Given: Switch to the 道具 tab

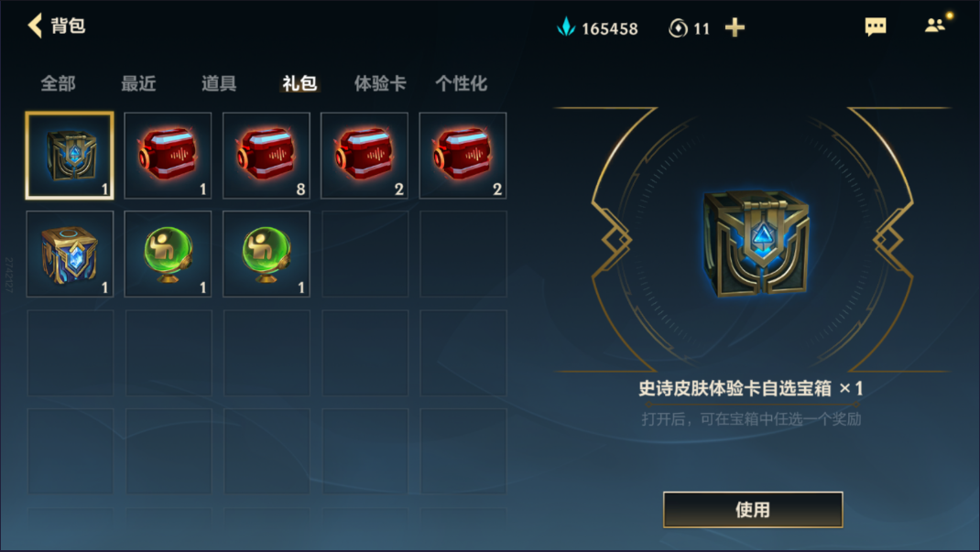Looking at the screenshot, I should click(x=219, y=83).
